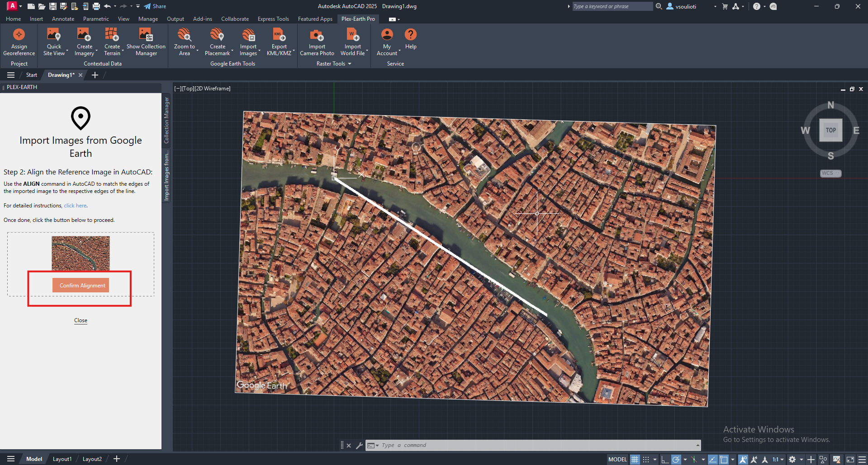Click the Plot printer icon

click(x=96, y=6)
